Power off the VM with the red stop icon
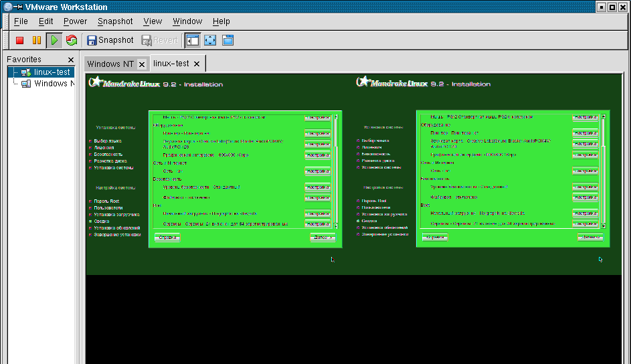 point(19,40)
